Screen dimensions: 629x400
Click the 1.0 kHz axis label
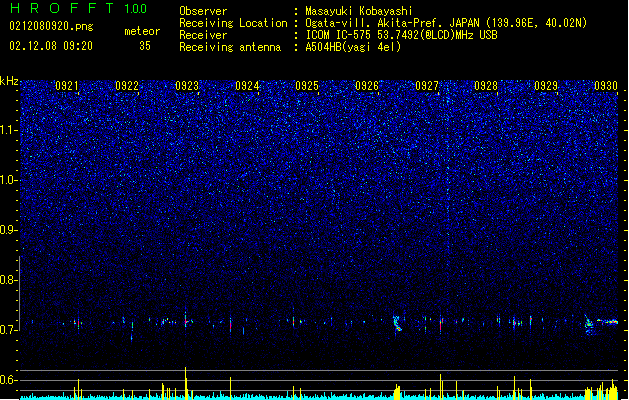coord(8,180)
